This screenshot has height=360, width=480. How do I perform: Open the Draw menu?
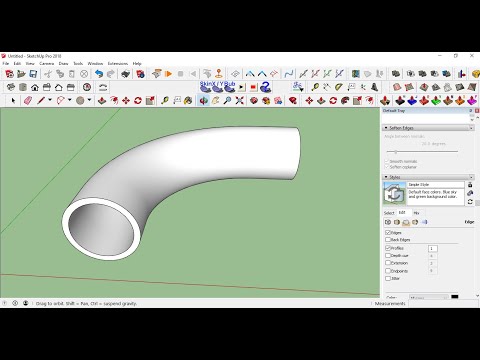(x=63, y=63)
